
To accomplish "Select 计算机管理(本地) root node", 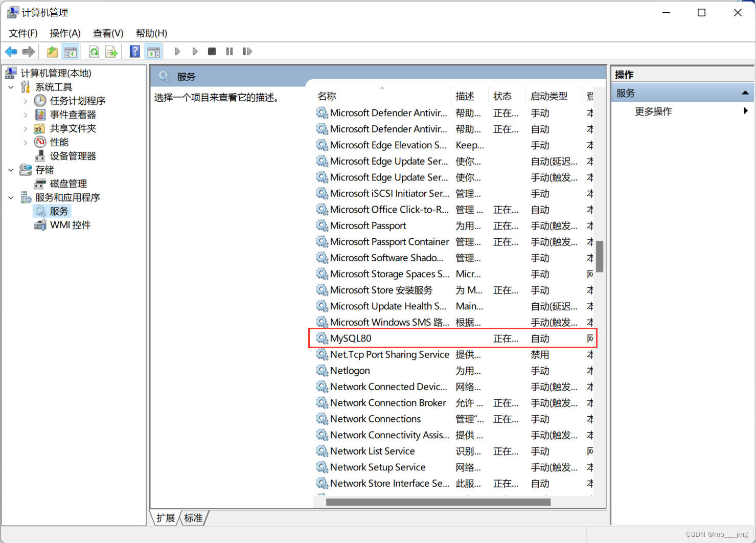I will click(56, 73).
